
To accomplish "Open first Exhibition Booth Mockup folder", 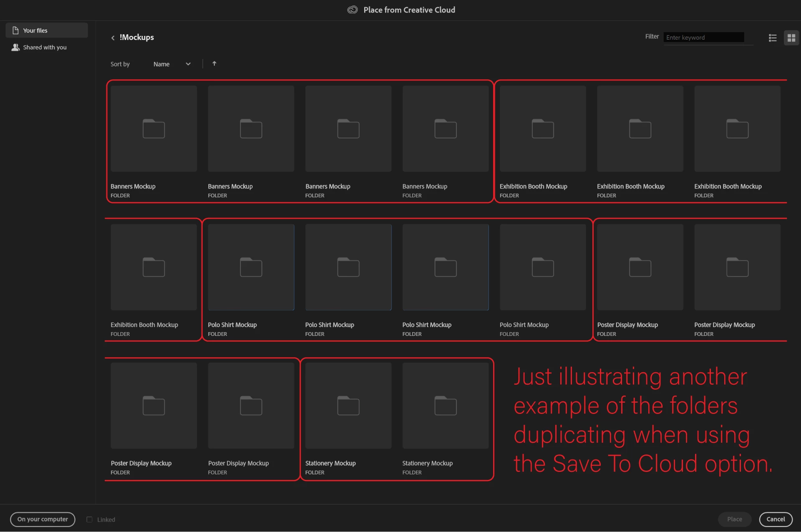I will pos(542,129).
